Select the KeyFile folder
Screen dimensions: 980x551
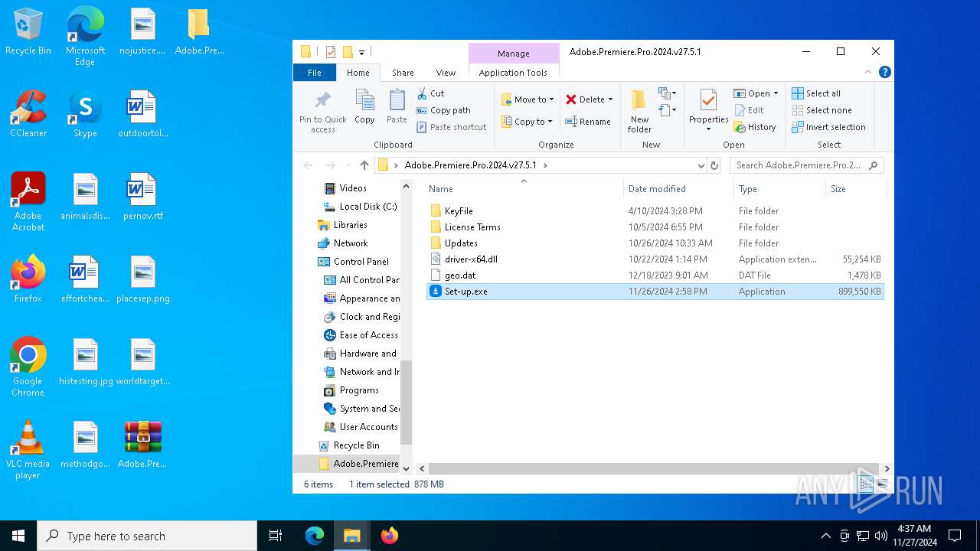pos(655,210)
